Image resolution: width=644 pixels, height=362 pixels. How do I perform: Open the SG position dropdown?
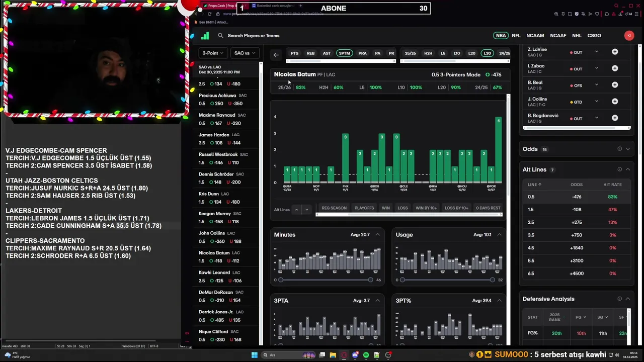coord(603,317)
